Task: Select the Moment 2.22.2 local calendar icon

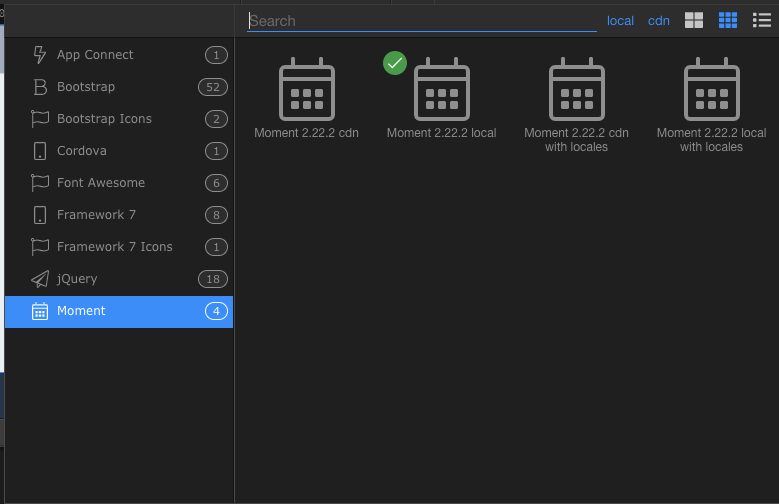Action: [442, 89]
